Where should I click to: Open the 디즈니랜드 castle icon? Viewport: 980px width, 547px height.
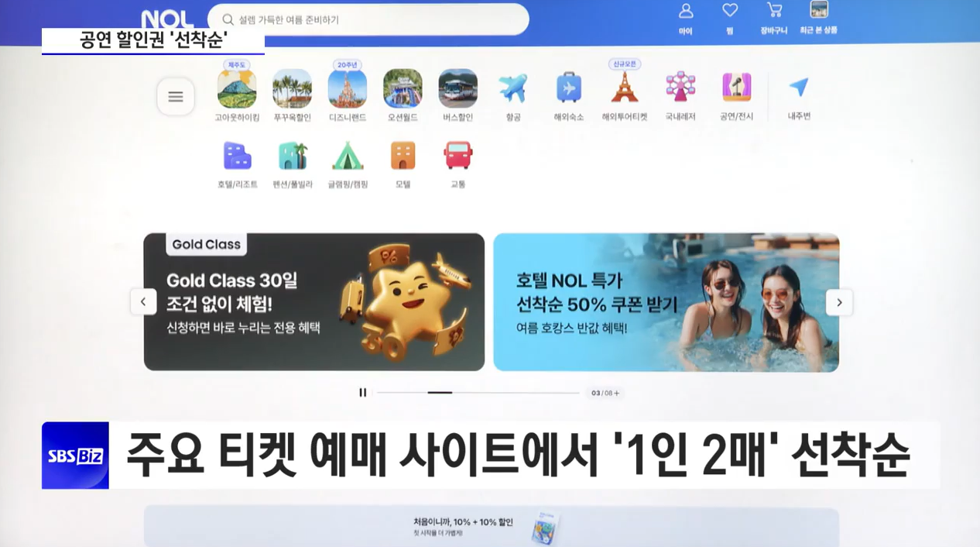click(347, 88)
